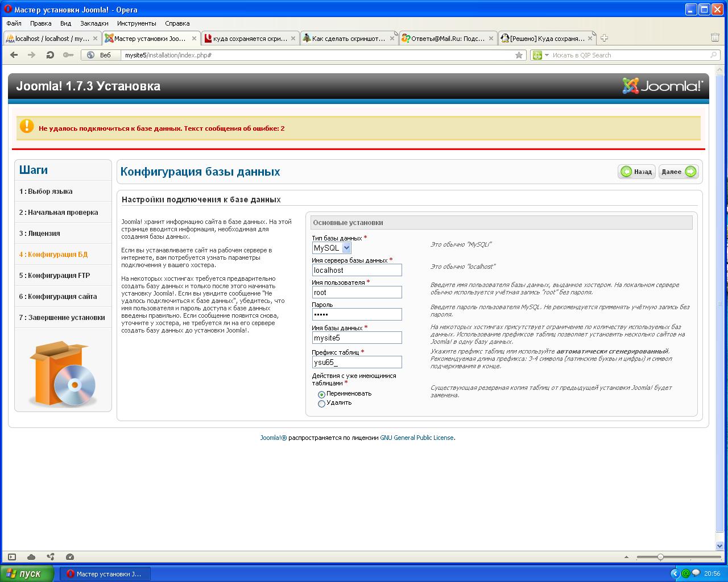Image resolution: width=728 pixels, height=582 pixels.
Task: Click the speech bubble tray icon
Action: pos(696,573)
